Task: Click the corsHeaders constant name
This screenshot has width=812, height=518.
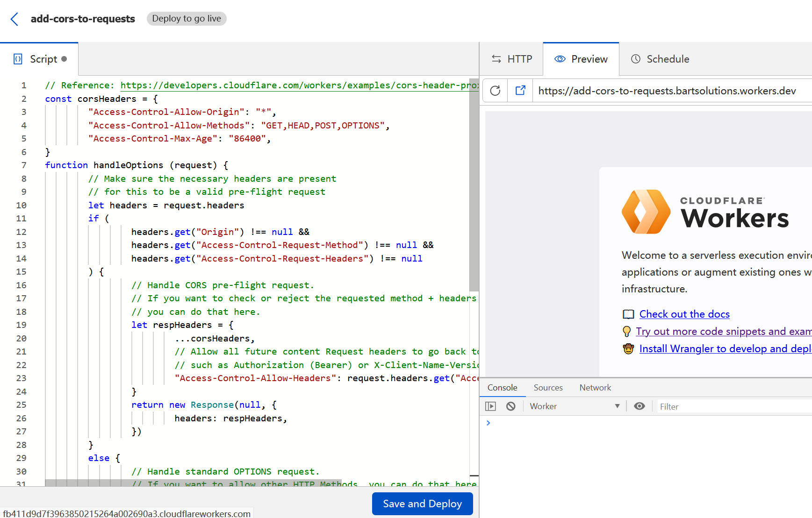Action: (107, 99)
